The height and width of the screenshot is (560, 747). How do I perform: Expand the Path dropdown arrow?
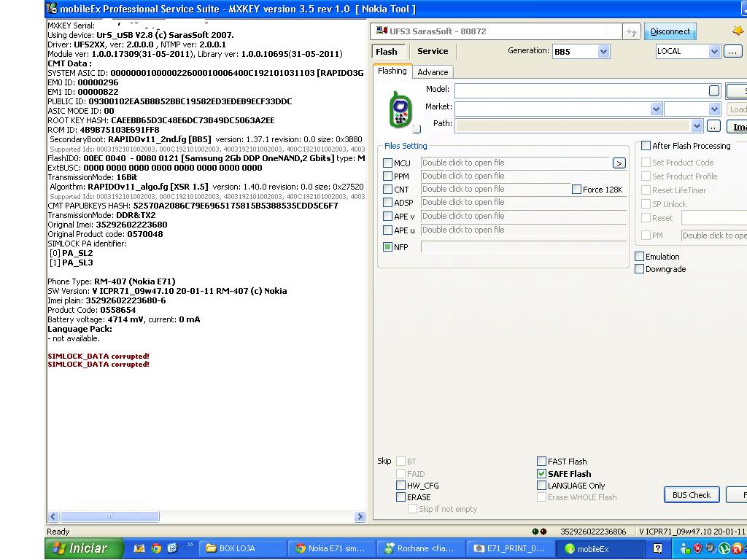click(697, 126)
